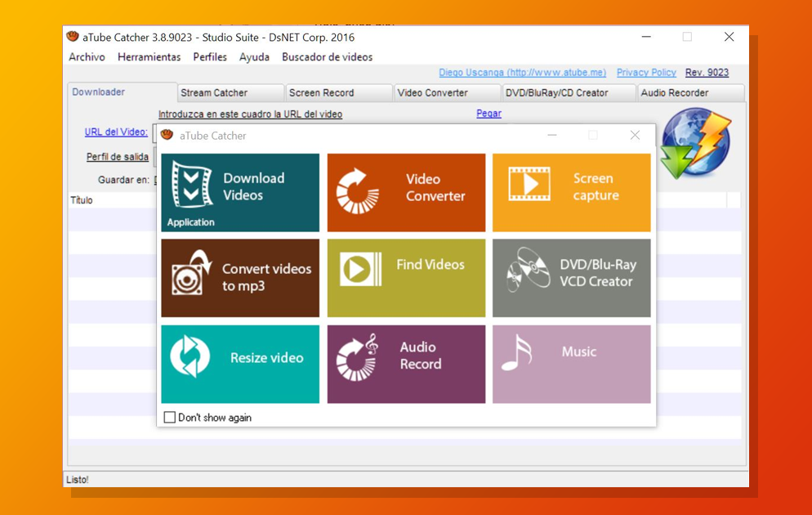812x515 pixels.
Task: Switch to the Video Converter tab
Action: 448,92
